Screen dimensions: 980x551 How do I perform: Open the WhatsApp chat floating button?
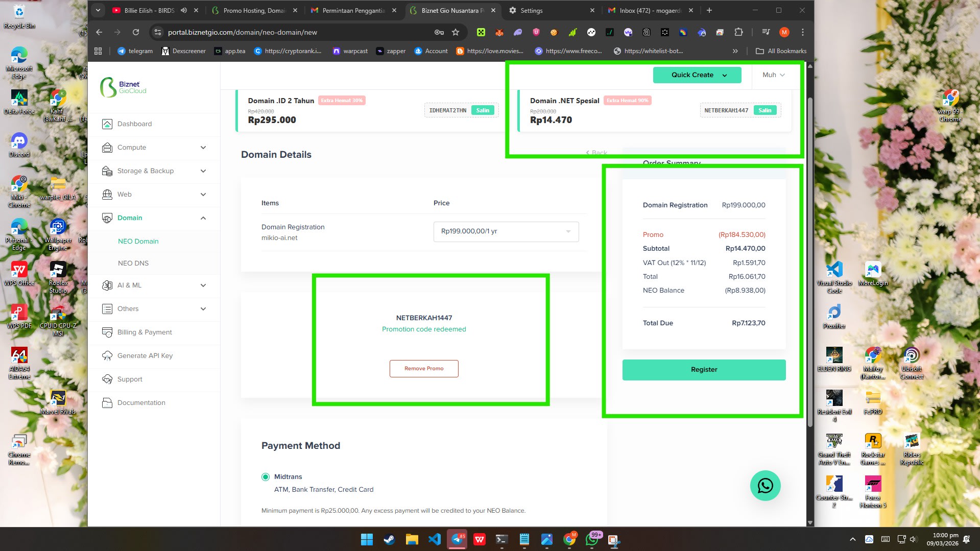point(765,486)
